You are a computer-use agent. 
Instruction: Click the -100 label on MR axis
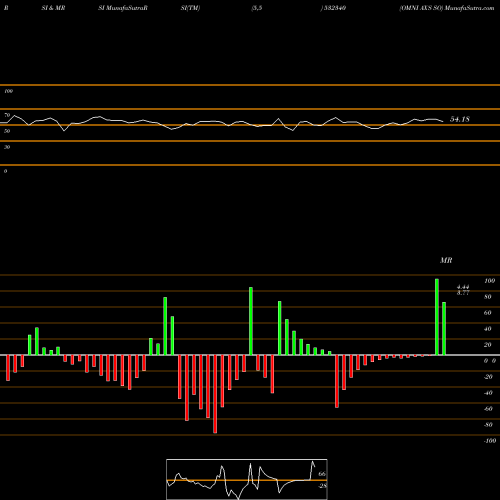coord(490,441)
